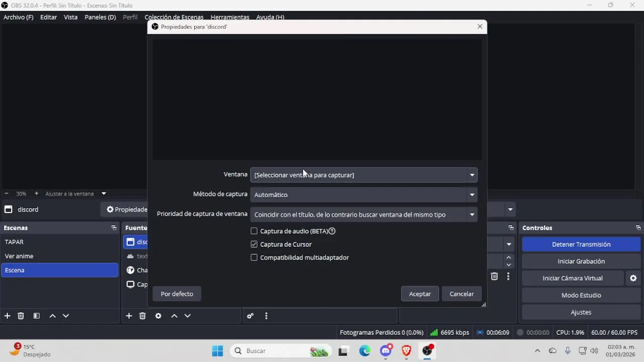Image resolution: width=644 pixels, height=362 pixels.
Task: Decrease transition duration with down arrow
Action: pos(509,264)
